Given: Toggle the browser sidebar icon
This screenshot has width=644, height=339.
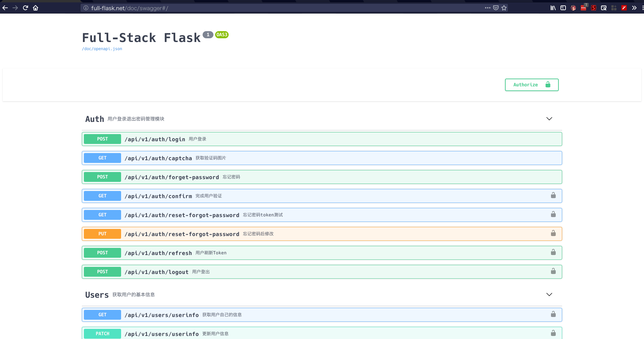Looking at the screenshot, I should coord(563,7).
